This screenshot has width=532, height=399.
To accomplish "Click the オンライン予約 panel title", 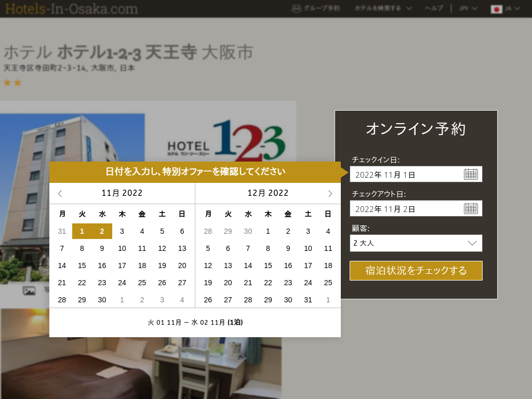I will click(x=416, y=129).
